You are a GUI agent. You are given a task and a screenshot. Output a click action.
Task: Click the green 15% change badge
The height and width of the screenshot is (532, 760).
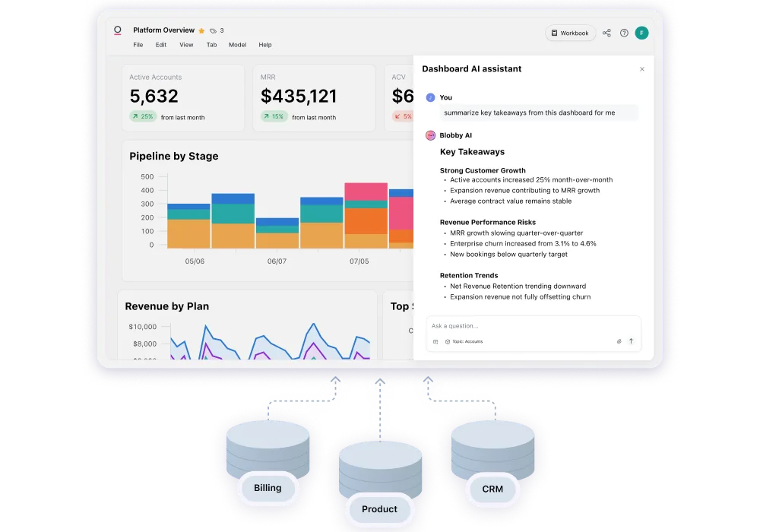click(274, 116)
